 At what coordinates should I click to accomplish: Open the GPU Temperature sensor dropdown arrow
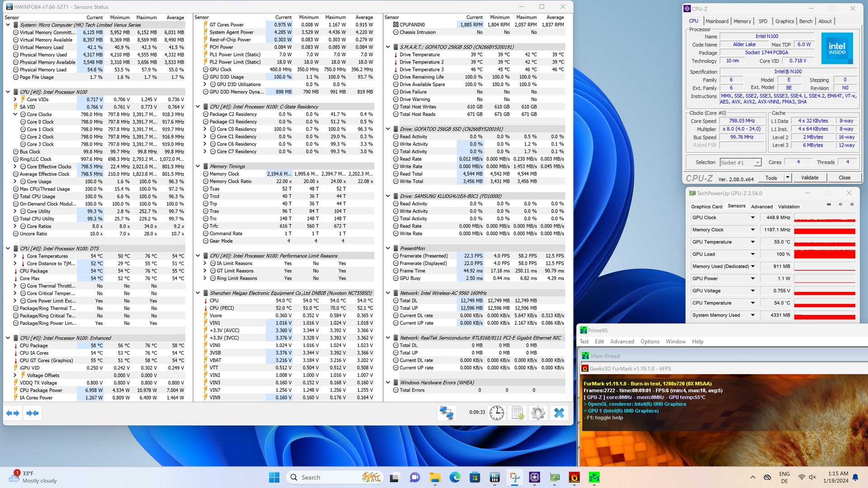[753, 242]
